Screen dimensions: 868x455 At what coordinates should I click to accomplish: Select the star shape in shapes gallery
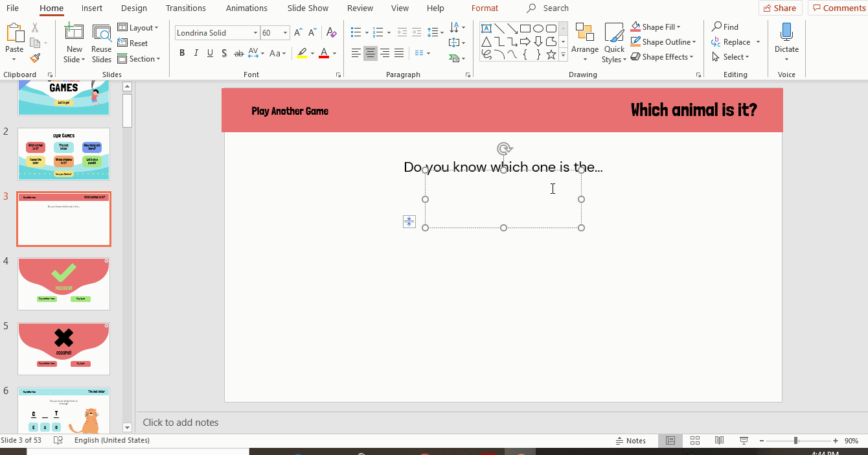[x=551, y=55]
